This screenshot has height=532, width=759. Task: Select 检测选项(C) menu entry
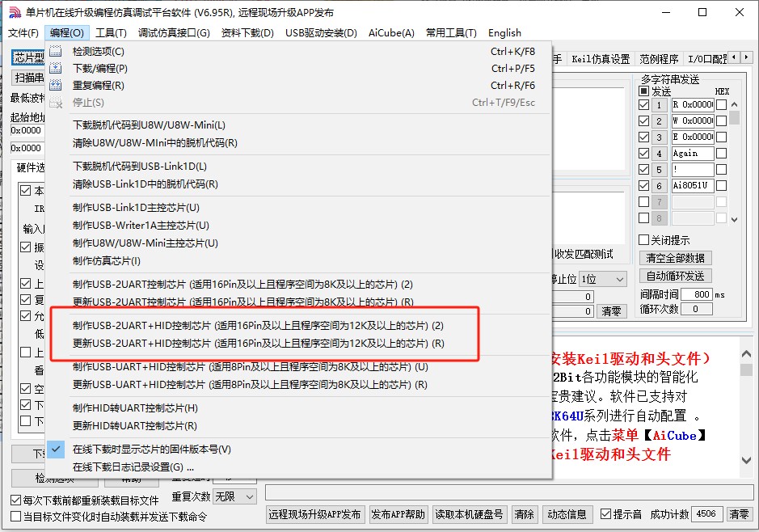[298, 51]
